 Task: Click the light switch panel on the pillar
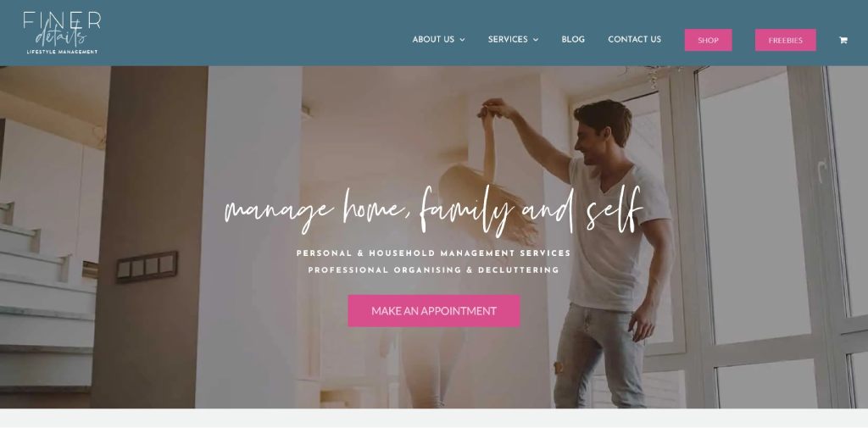coord(147,267)
